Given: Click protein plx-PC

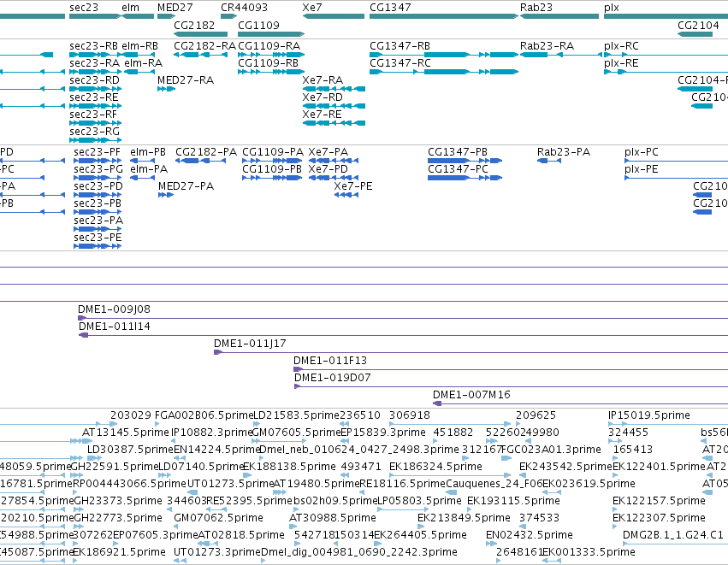Looking at the screenshot, I should pos(676,161).
